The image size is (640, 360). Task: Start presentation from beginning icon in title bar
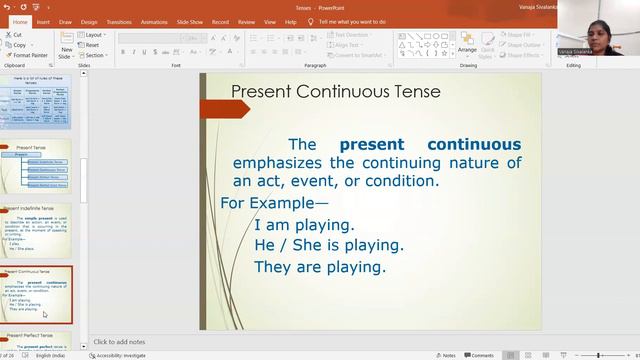point(36,7)
